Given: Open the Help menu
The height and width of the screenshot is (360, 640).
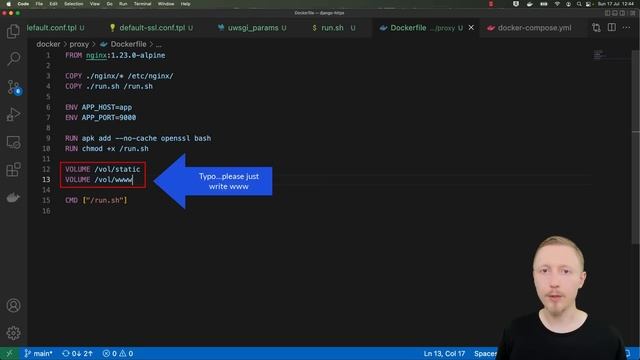Looking at the screenshot, I should (x=185, y=4).
